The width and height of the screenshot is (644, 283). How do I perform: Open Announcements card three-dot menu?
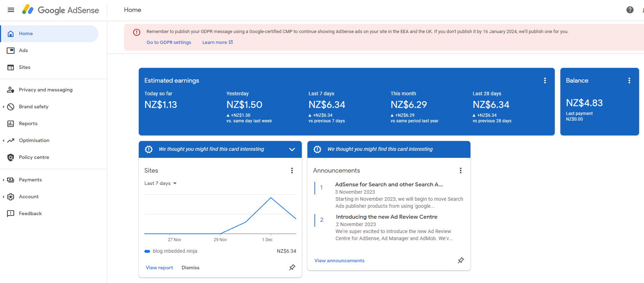(460, 171)
